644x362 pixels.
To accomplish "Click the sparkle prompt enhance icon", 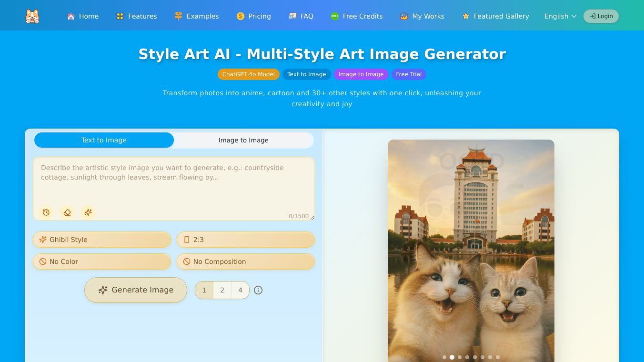I will point(88,212).
